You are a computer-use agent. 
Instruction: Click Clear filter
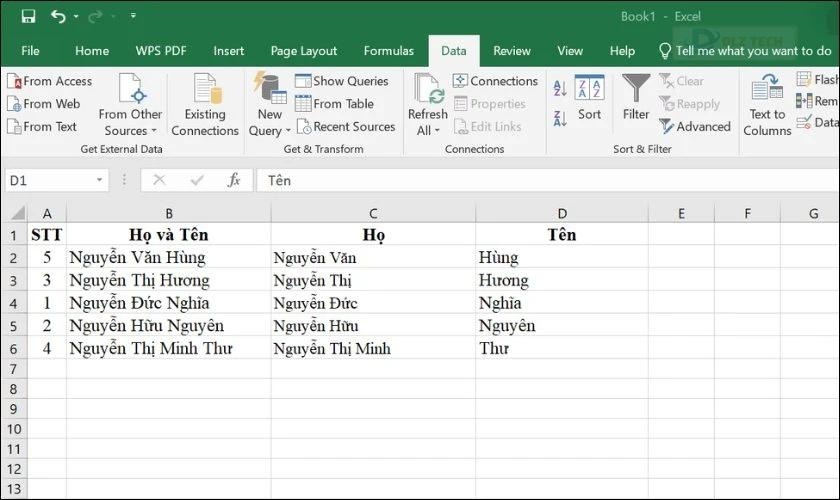(x=681, y=81)
